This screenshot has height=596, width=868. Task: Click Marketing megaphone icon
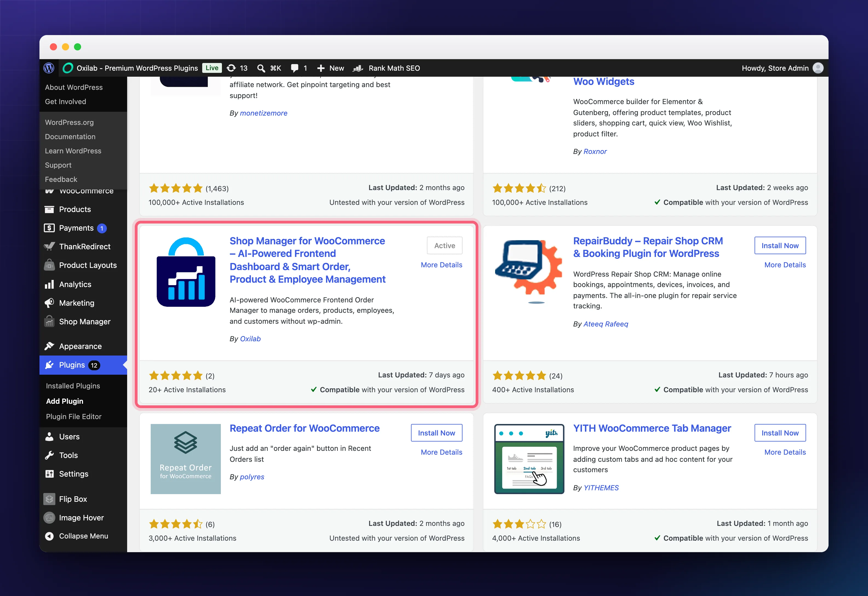click(x=49, y=303)
